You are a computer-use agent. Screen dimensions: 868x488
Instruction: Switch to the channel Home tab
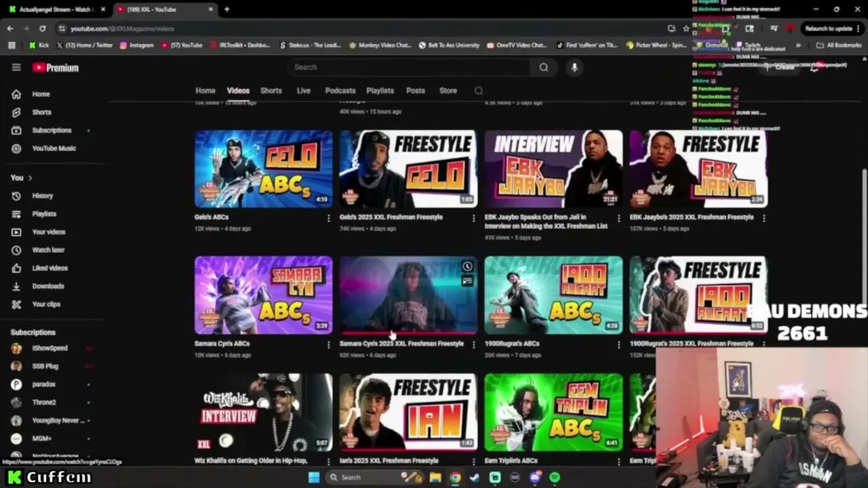(205, 91)
